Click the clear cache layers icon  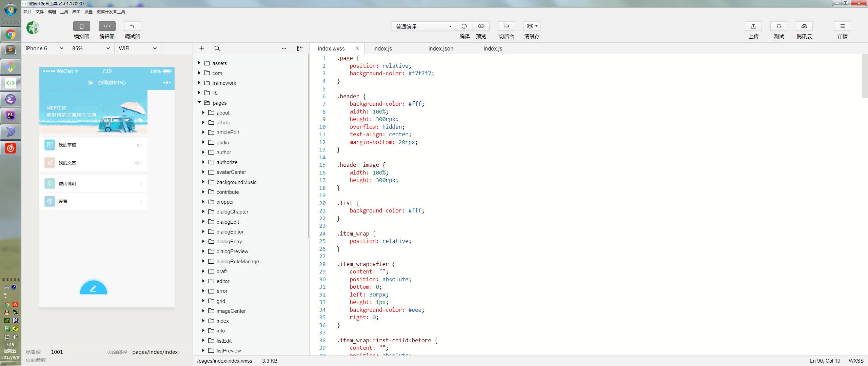(x=531, y=26)
